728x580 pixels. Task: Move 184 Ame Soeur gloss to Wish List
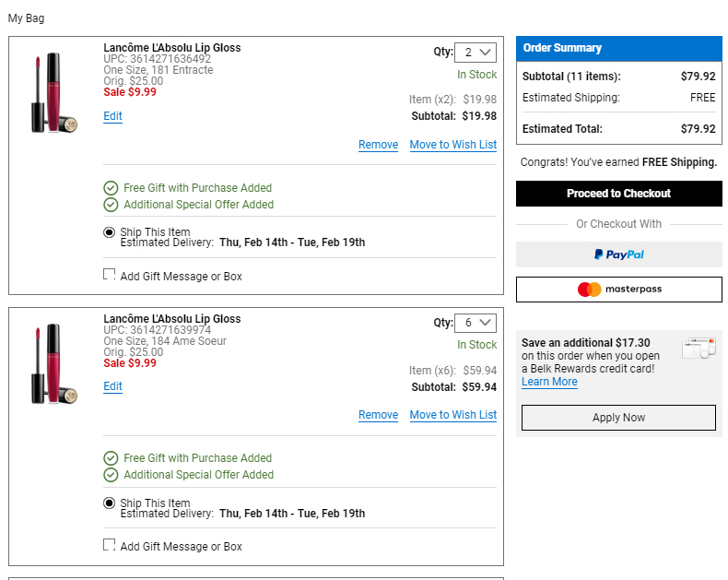453,415
